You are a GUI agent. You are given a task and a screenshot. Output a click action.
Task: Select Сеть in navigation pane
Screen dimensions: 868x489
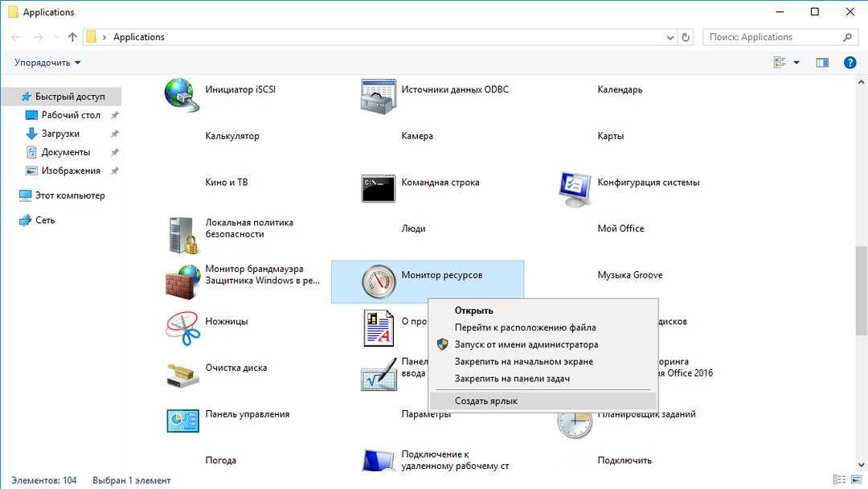tap(45, 220)
